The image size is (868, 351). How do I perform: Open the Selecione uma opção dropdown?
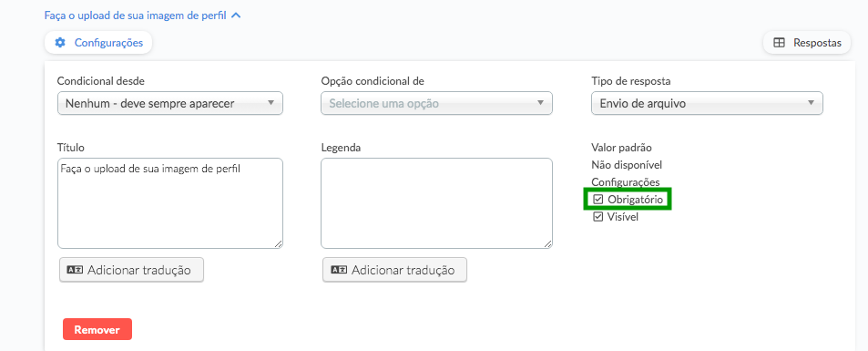(437, 103)
